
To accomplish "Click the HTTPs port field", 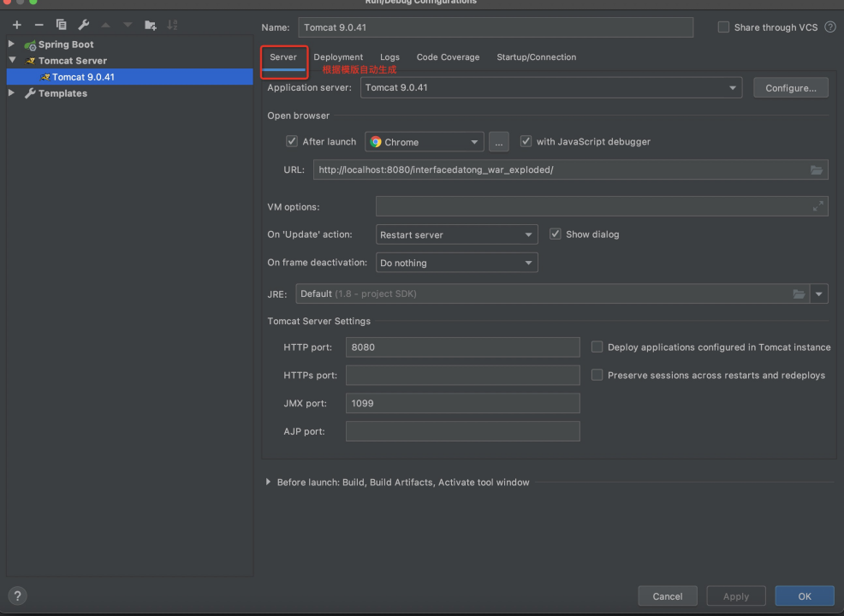I will (462, 375).
